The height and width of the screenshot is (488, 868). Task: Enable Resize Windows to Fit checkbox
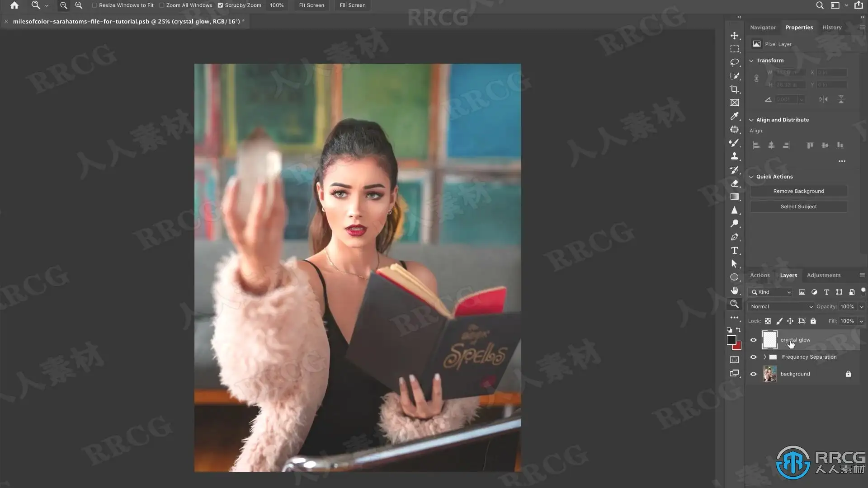coord(94,5)
